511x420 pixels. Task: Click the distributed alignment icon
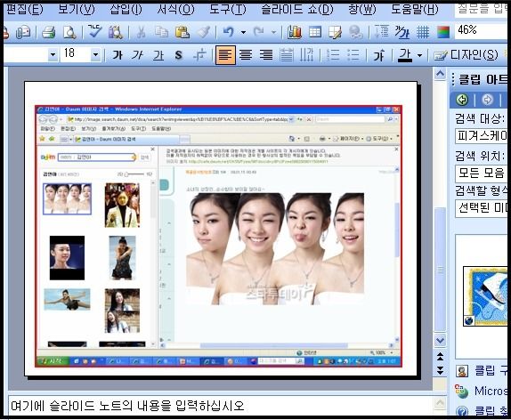tap(287, 55)
